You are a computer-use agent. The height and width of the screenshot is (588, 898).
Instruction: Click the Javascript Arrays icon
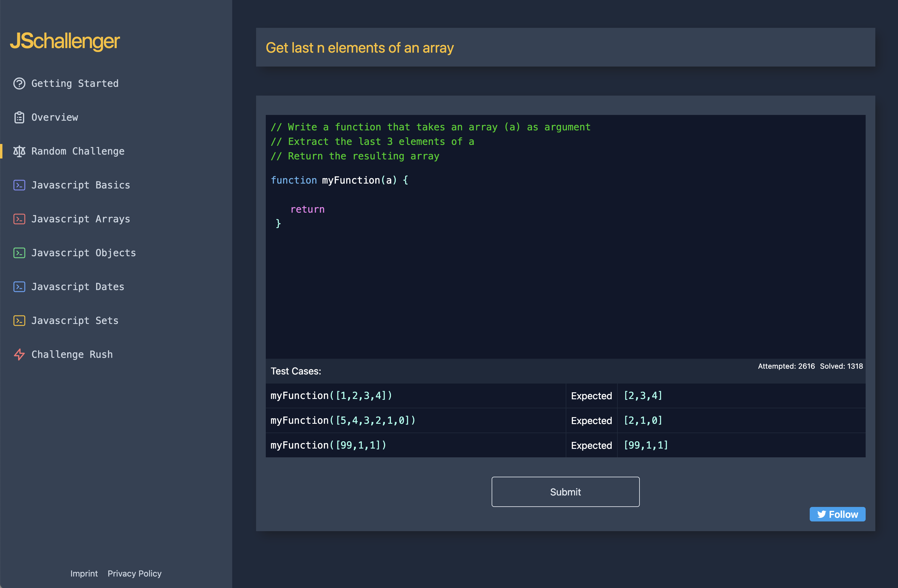pos(19,218)
